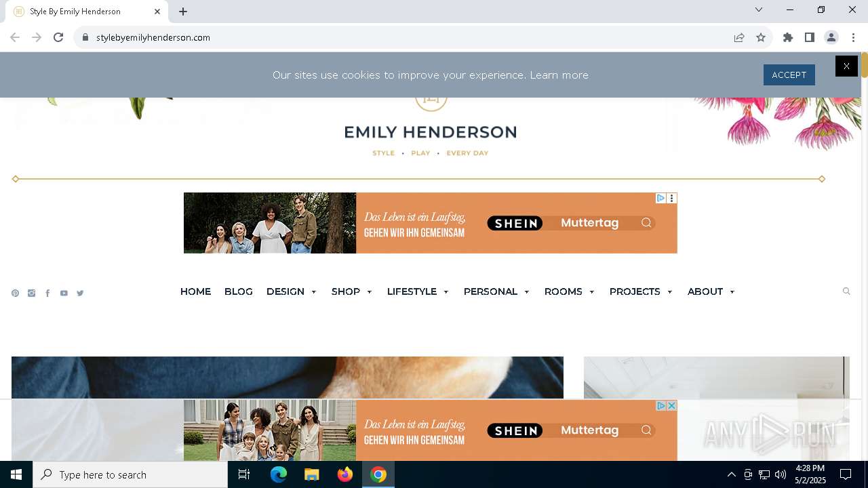Screen dimensions: 868x488
Task: Open the top SHEIN ad options menu
Action: coord(671,198)
